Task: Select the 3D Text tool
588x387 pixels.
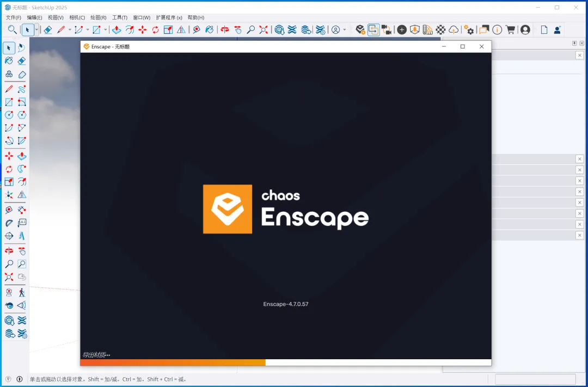Action: click(x=22, y=236)
